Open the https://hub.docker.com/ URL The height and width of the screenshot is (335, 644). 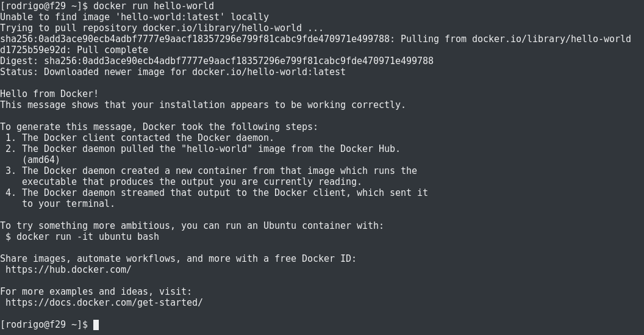pyautogui.click(x=68, y=269)
